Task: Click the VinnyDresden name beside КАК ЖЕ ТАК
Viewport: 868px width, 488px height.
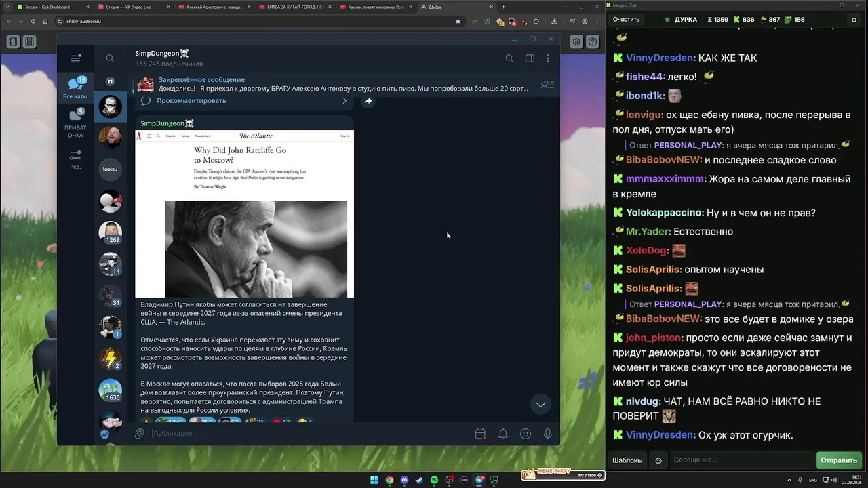Action: tap(660, 58)
